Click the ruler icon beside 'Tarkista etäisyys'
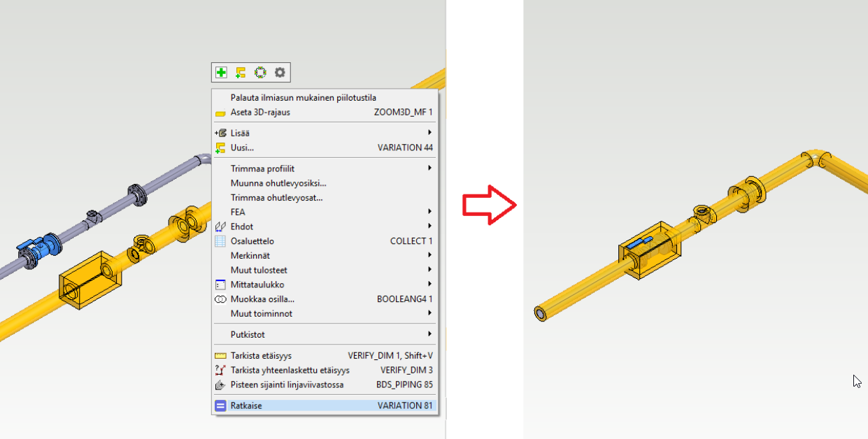The height and width of the screenshot is (439, 868). point(220,356)
